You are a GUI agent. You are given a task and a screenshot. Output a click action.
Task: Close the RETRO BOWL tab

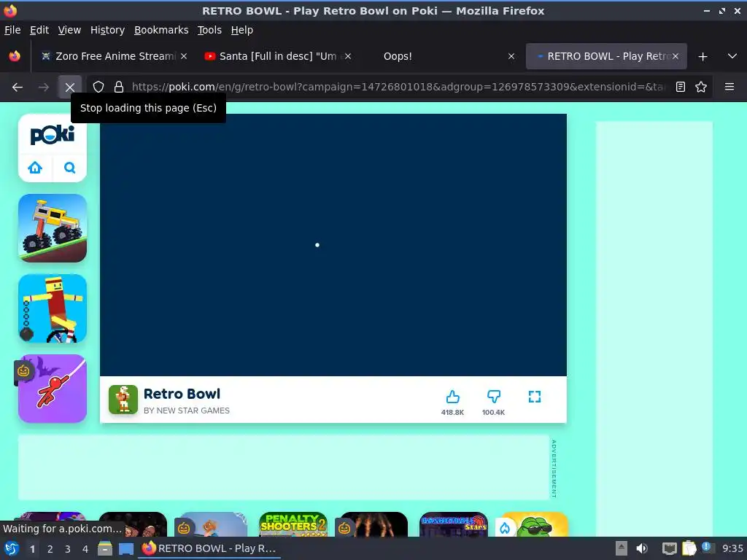tap(675, 56)
